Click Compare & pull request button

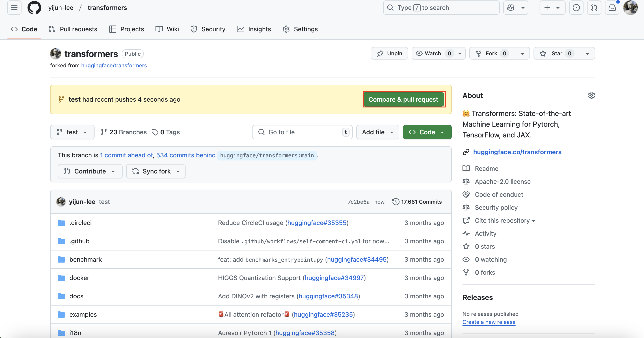tap(403, 99)
